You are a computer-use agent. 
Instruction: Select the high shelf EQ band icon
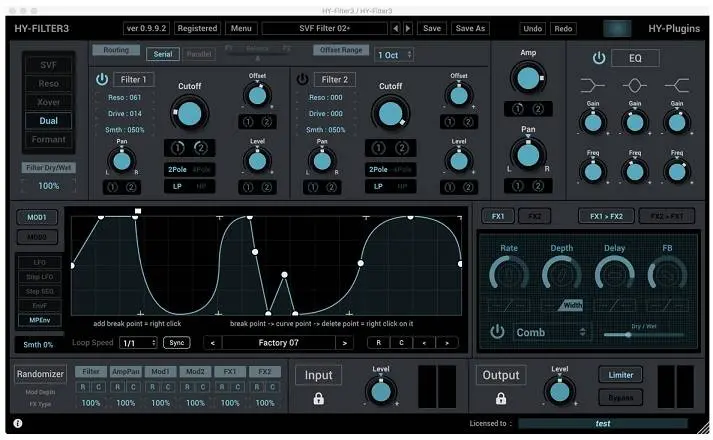677,85
